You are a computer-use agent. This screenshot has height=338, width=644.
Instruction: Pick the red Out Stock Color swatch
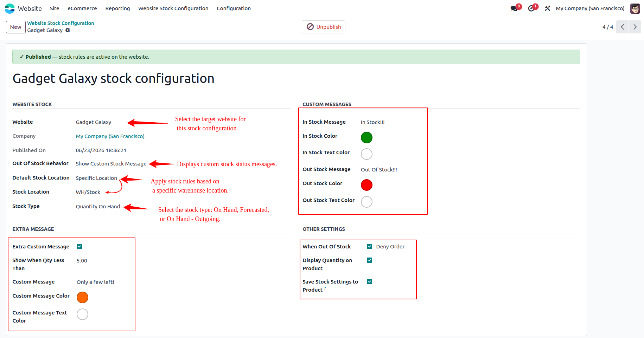pyautogui.click(x=366, y=185)
